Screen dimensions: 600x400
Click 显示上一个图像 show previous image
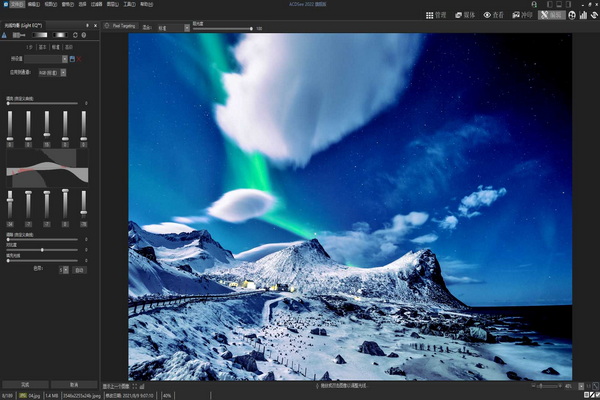point(116,386)
